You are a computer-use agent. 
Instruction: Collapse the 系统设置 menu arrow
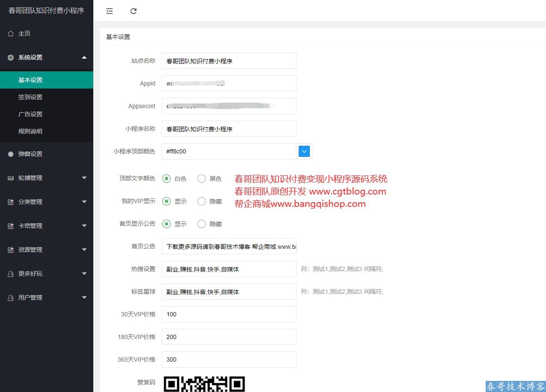click(84, 57)
